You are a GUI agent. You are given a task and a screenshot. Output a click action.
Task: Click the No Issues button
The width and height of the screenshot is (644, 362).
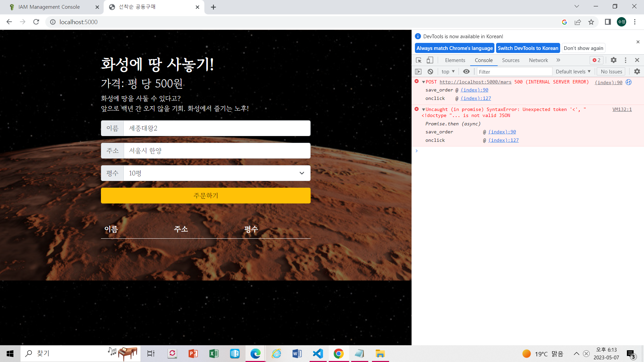(611, 72)
